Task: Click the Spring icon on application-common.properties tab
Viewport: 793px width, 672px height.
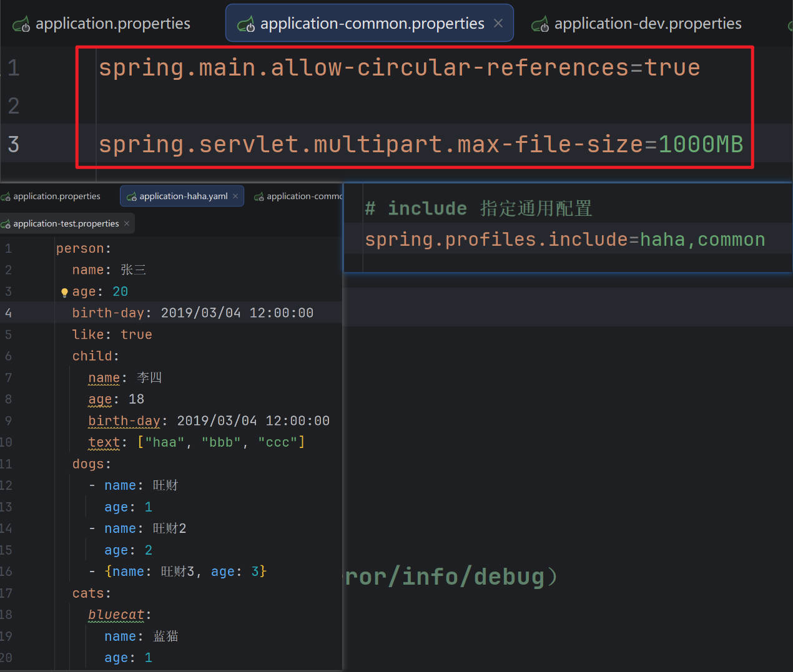Action: pyautogui.click(x=245, y=23)
